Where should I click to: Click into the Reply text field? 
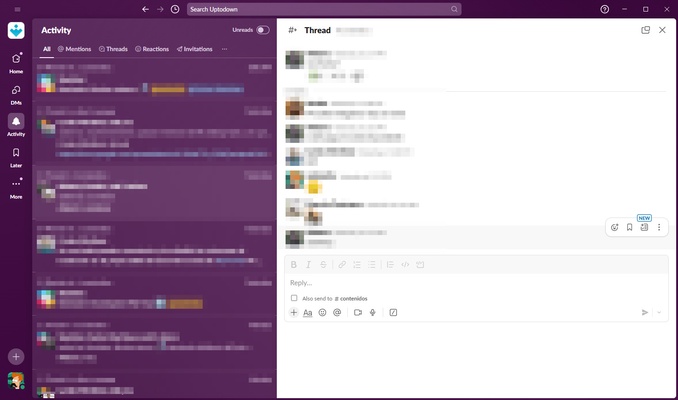[476, 283]
